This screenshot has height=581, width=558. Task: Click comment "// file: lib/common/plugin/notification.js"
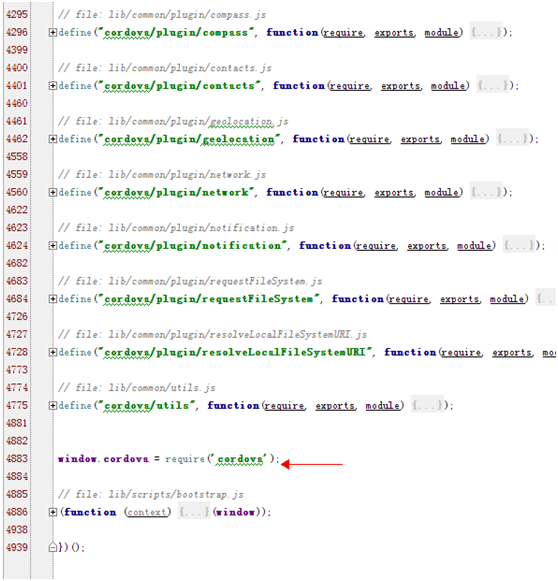pyautogui.click(x=176, y=228)
